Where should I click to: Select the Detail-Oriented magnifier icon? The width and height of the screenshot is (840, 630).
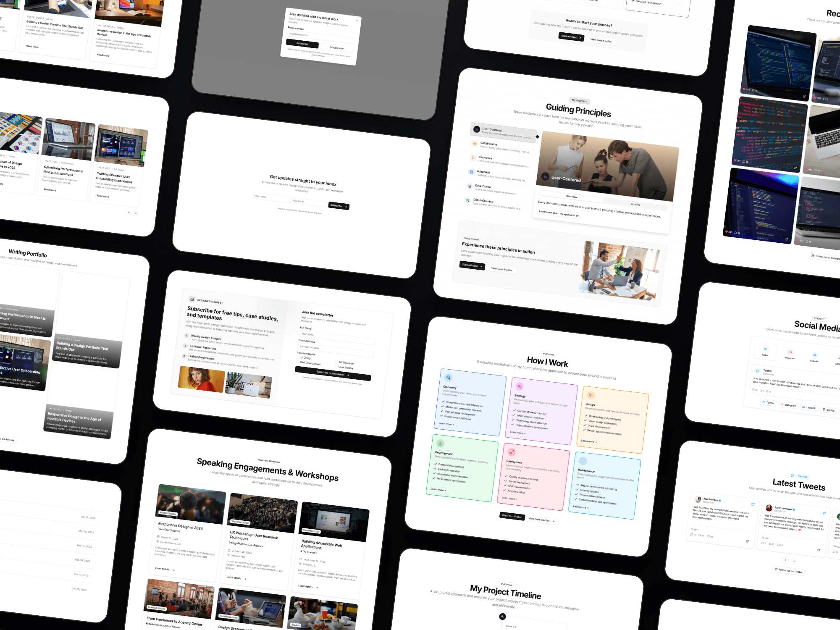pyautogui.click(x=467, y=200)
